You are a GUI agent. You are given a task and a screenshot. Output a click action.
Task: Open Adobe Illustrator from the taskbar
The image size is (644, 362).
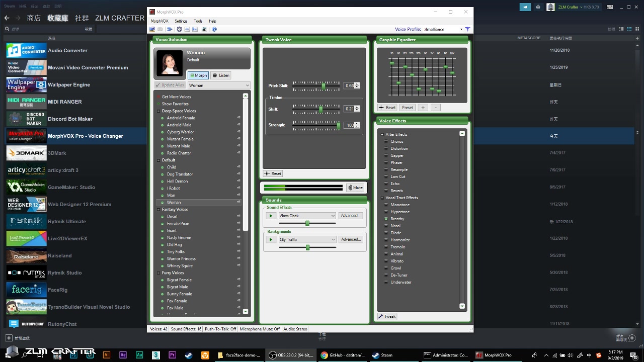coord(106,355)
